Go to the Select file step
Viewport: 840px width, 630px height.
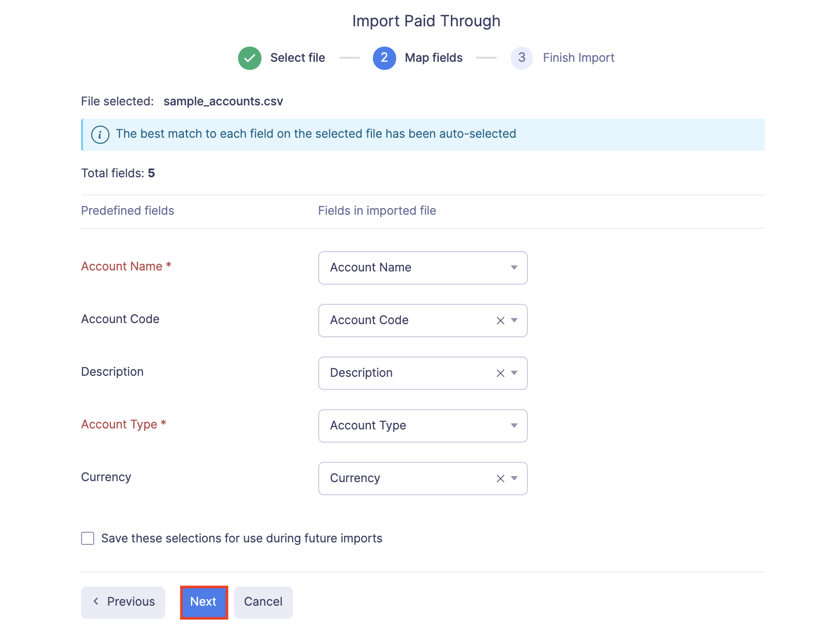297,58
